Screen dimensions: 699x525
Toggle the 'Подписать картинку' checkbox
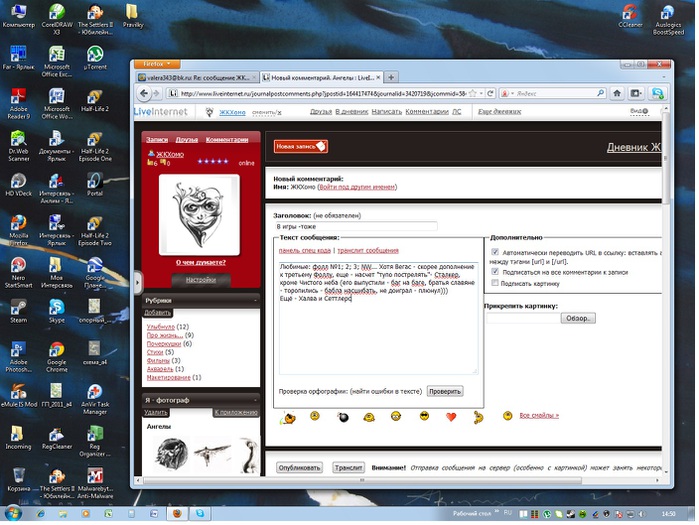click(x=495, y=283)
